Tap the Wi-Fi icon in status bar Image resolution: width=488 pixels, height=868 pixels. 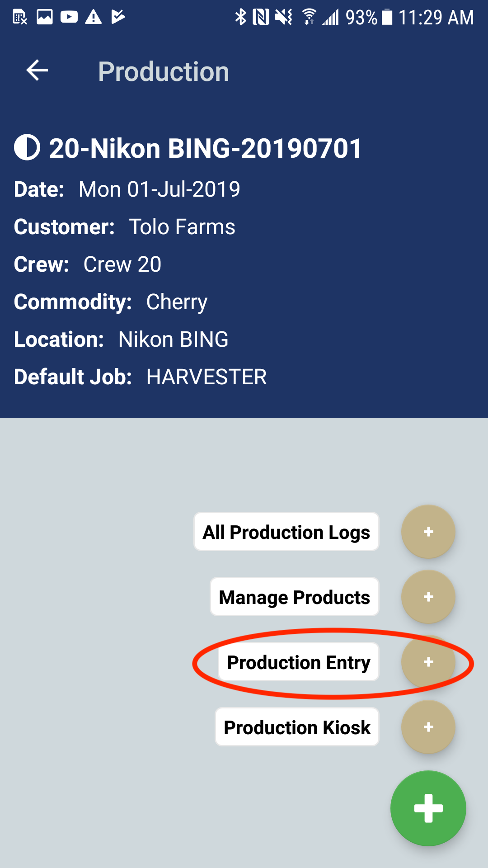pyautogui.click(x=309, y=17)
